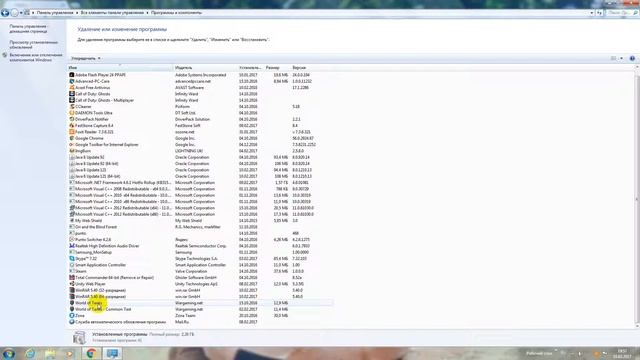Select the FastStone Capture 8.4 icon
This screenshot has width=640, height=360.
(72, 126)
